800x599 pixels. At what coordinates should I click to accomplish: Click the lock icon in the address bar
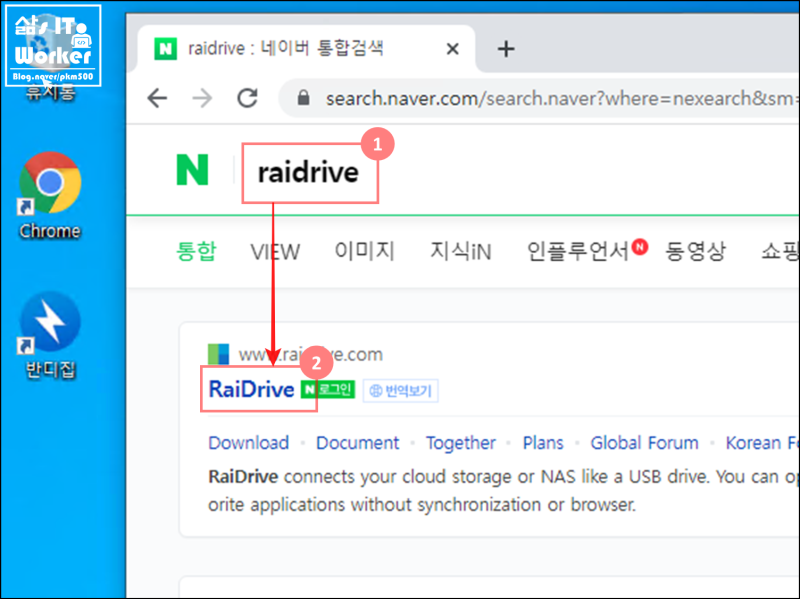pos(304,97)
